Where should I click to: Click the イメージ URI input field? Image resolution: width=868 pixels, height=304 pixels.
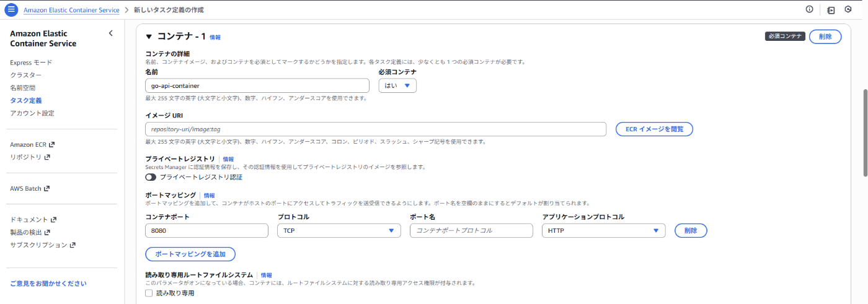376,129
